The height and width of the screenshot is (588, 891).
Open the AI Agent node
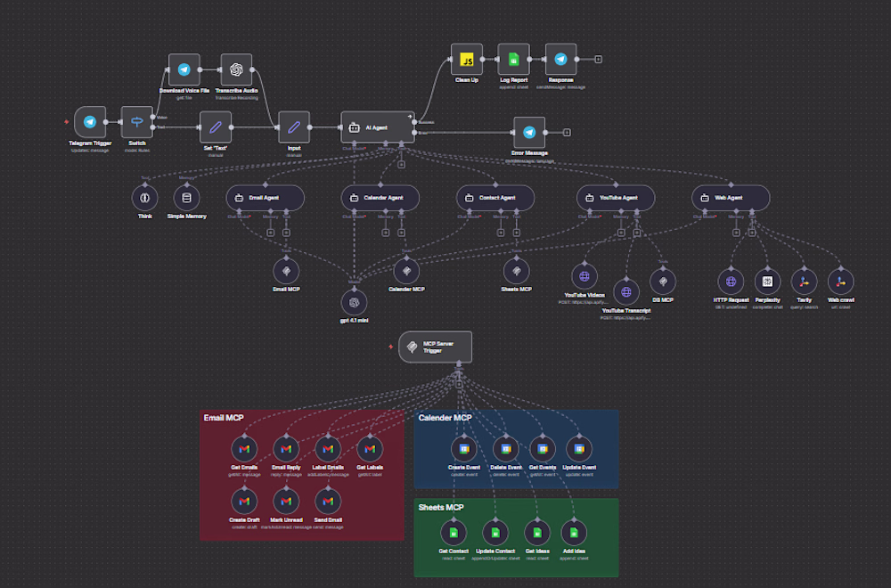click(378, 127)
